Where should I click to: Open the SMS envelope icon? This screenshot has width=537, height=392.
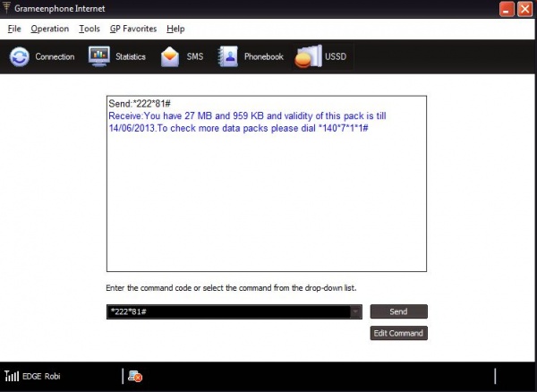tap(170, 56)
